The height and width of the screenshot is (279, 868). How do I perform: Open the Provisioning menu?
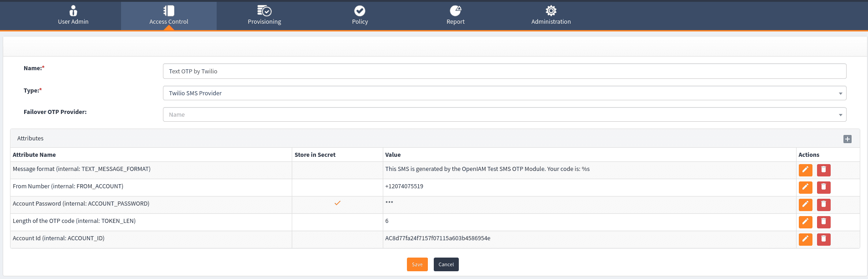pyautogui.click(x=264, y=15)
